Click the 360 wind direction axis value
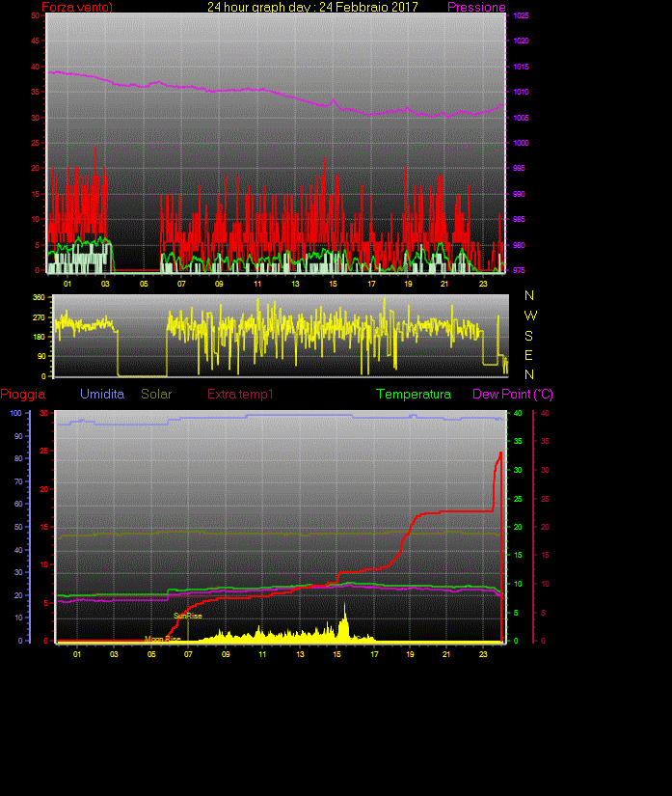The height and width of the screenshot is (796, 672). [x=40, y=297]
